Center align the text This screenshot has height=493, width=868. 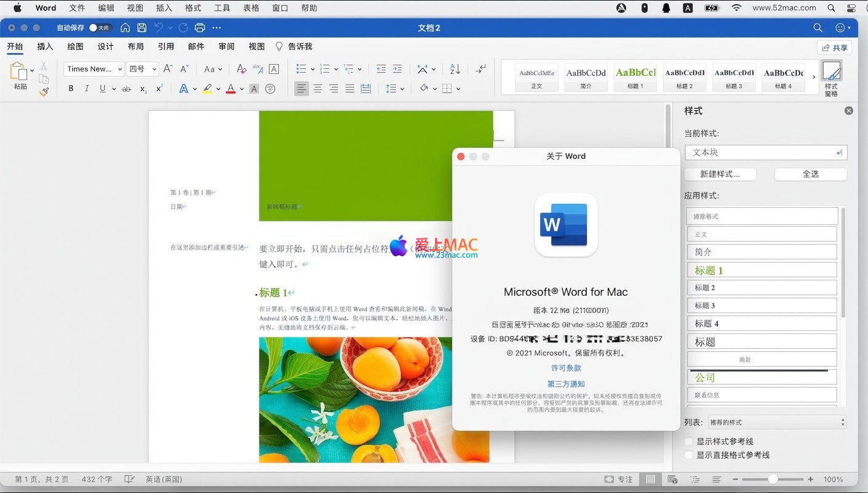coord(317,89)
